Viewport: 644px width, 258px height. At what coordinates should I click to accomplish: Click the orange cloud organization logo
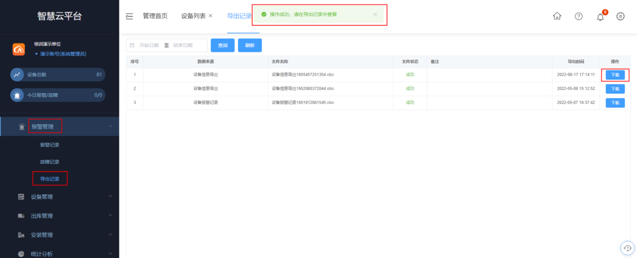[x=19, y=49]
